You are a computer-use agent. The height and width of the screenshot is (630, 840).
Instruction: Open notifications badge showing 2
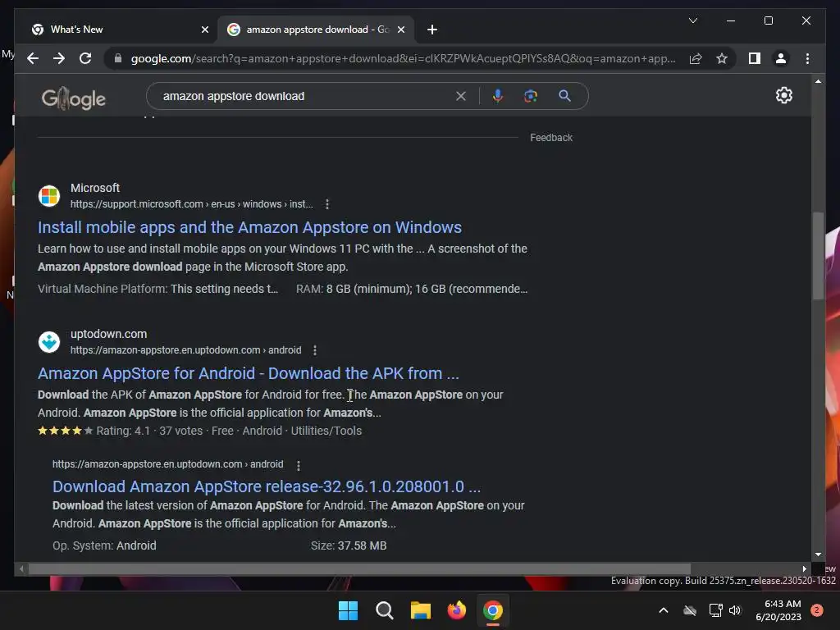(x=816, y=610)
